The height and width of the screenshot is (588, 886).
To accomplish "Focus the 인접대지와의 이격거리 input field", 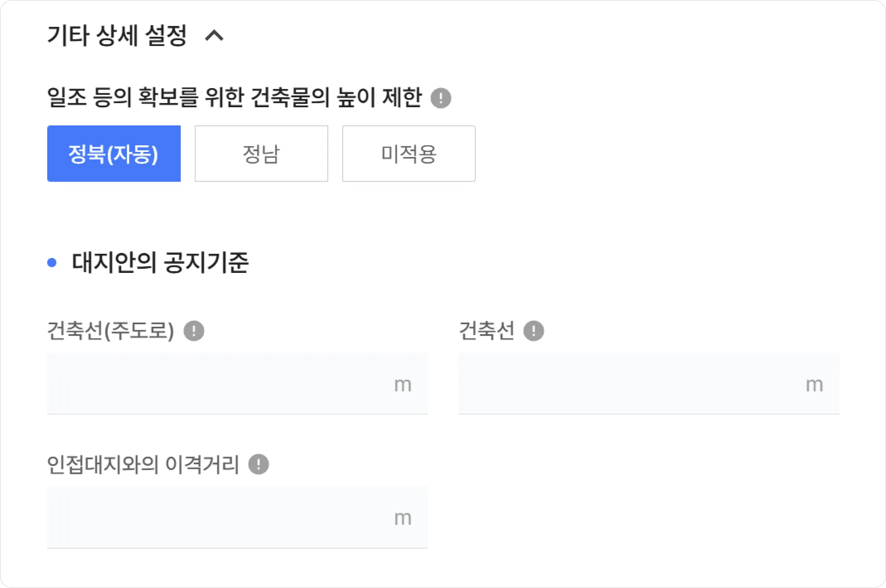I will click(216, 518).
